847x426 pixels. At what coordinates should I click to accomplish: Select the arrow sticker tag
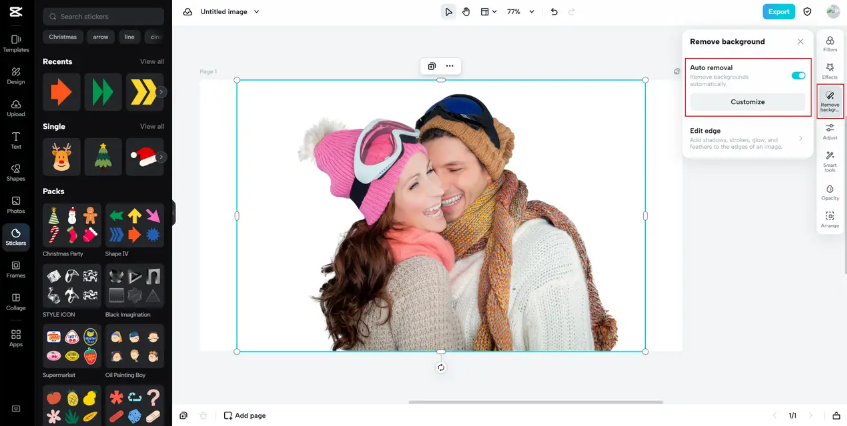click(100, 37)
